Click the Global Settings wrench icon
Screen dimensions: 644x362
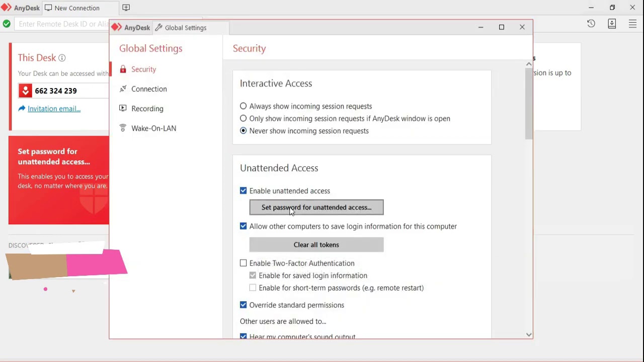(x=158, y=28)
